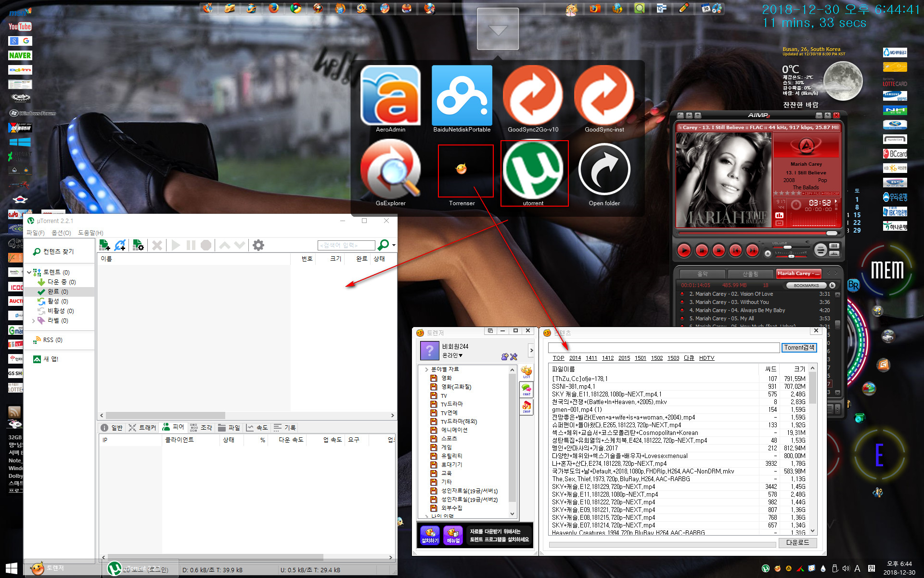Viewport: 924px width, 578px height.
Task: Click µTorrent Pause torrent toolbar icon
Action: [191, 245]
